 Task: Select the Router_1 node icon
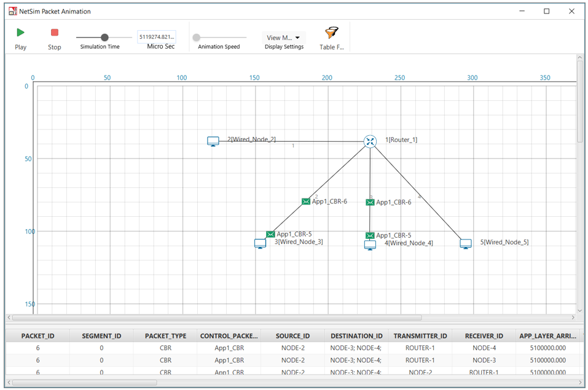(x=370, y=141)
